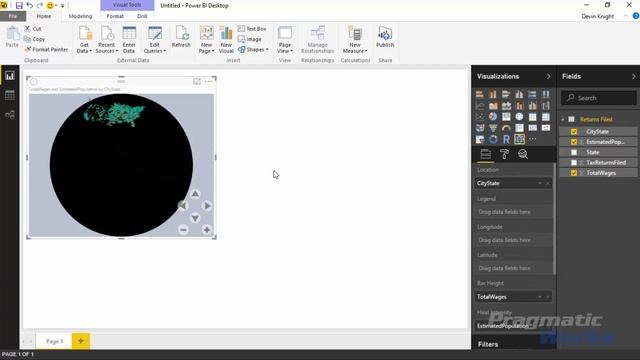
Task: Collapse the Visualizations pane chevron
Action: (548, 76)
